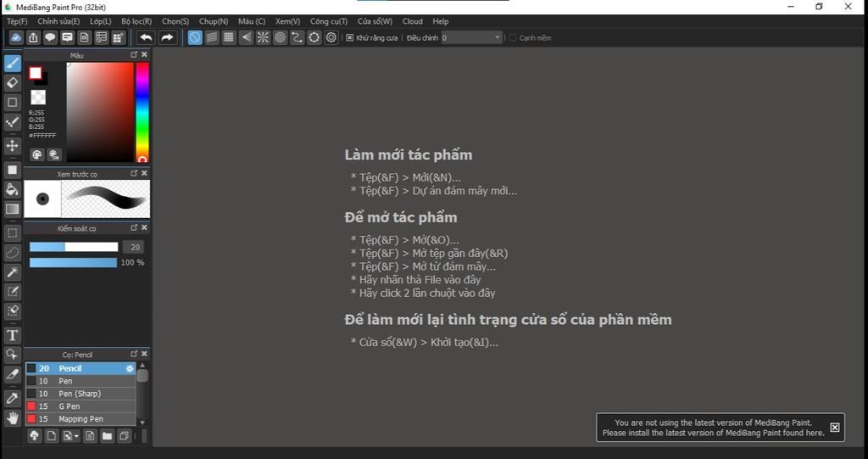Screen dimensions: 868x459
Task: Enable radial snap
Action: (263, 37)
